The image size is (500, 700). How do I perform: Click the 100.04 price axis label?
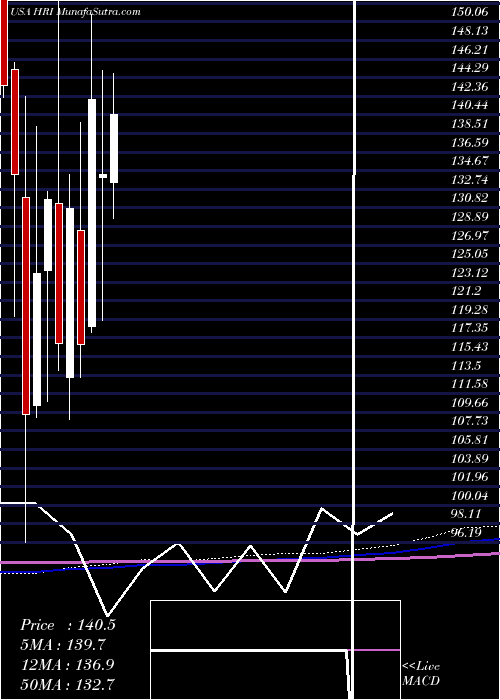pos(469,496)
